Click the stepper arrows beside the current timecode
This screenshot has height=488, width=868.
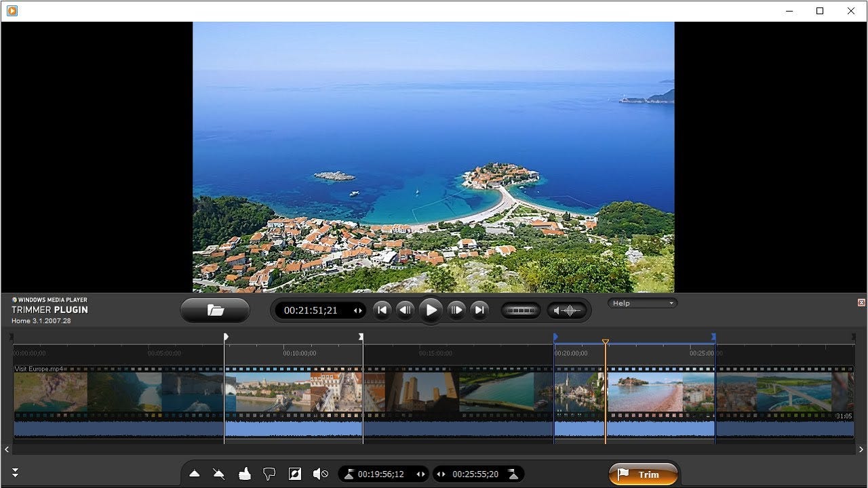coord(357,310)
